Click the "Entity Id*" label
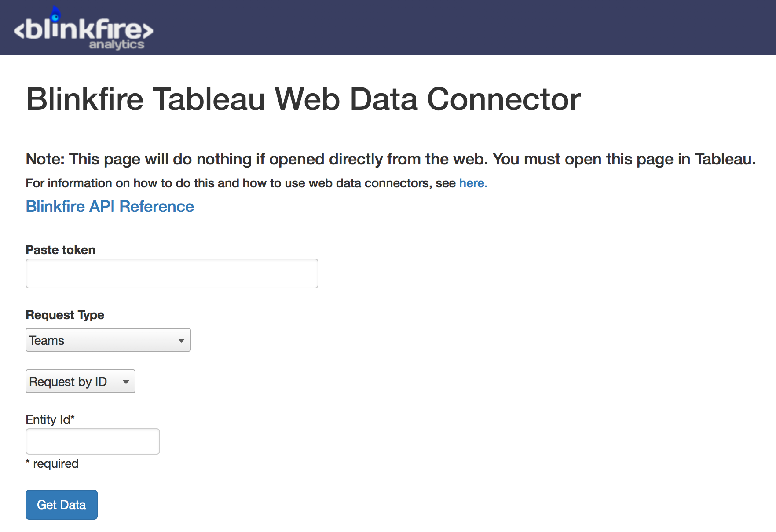The image size is (776, 532). tap(50, 419)
